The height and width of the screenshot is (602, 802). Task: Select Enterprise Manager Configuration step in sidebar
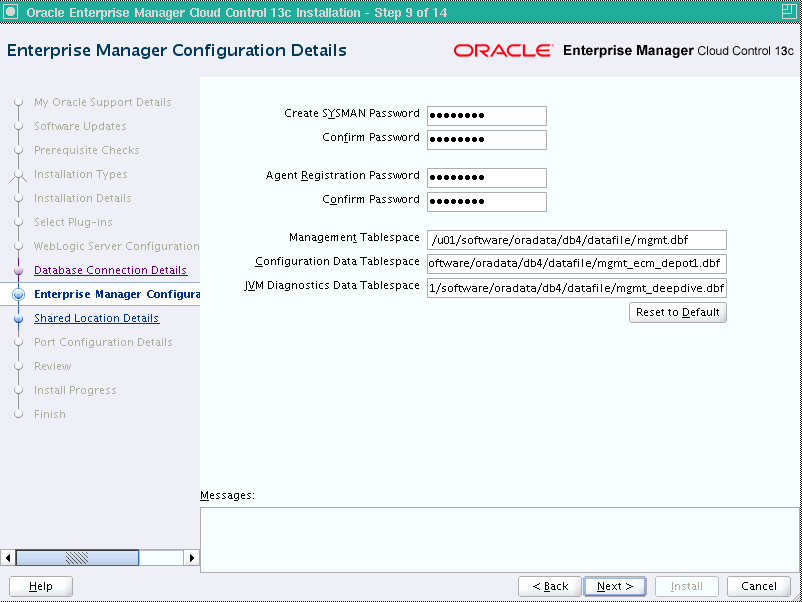(117, 294)
